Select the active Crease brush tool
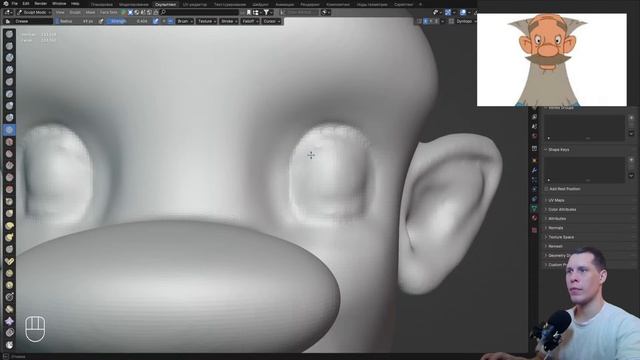Viewport: 640px width, 360px height. coord(9,130)
